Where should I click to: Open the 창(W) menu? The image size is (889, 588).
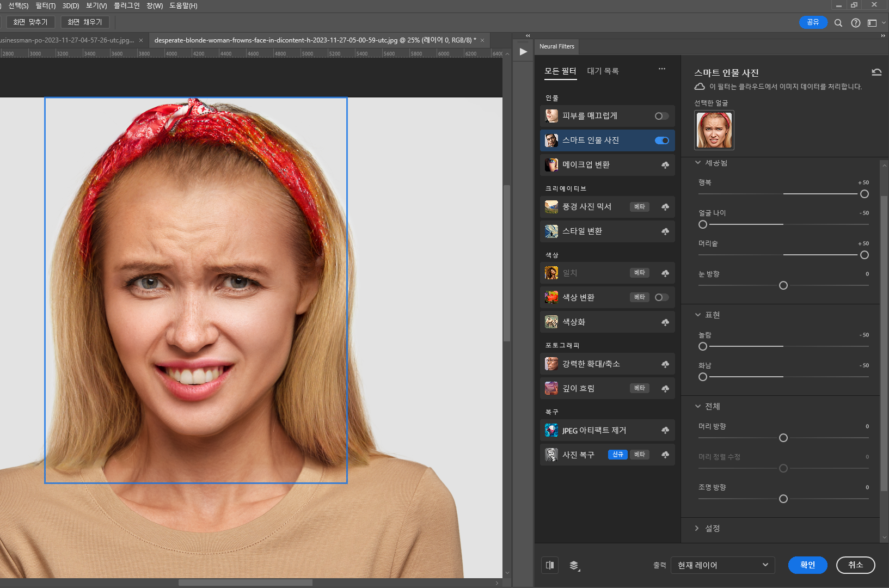[x=155, y=5]
